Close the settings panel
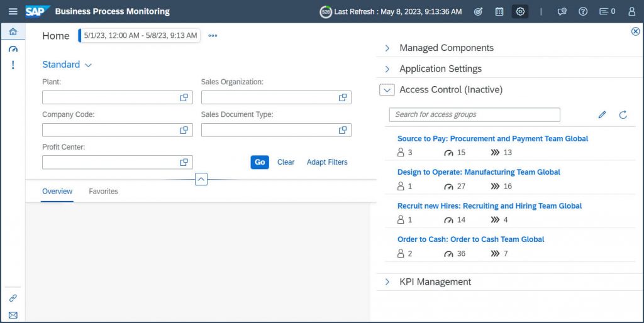 [x=635, y=31]
